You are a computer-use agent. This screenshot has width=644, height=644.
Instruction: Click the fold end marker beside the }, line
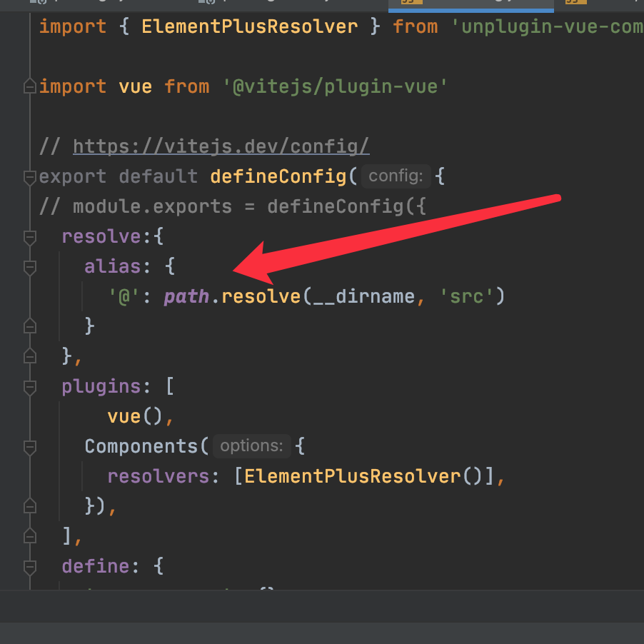point(30,356)
